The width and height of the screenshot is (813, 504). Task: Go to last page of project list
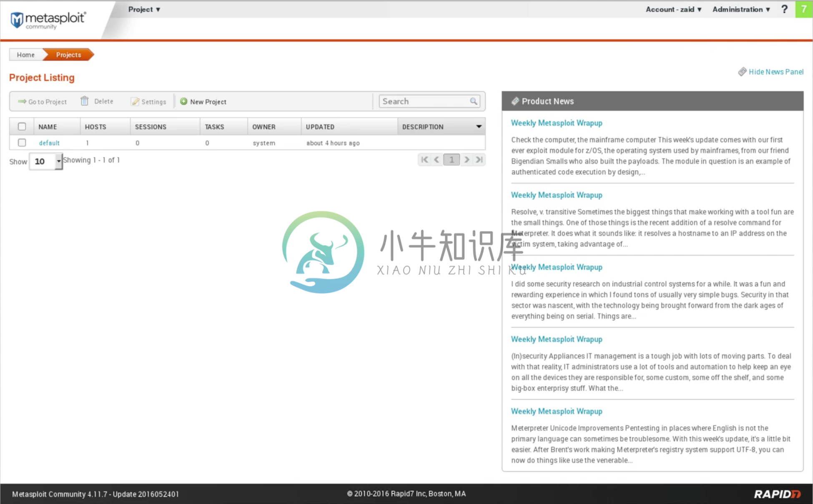479,160
